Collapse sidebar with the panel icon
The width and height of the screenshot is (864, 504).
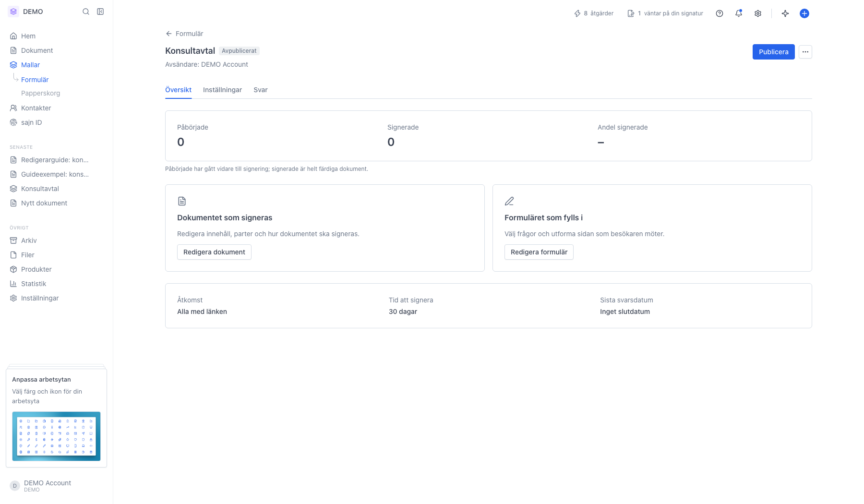click(100, 12)
